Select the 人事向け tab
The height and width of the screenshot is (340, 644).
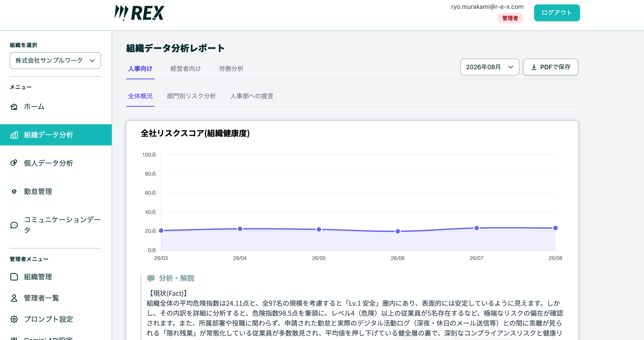[140, 69]
